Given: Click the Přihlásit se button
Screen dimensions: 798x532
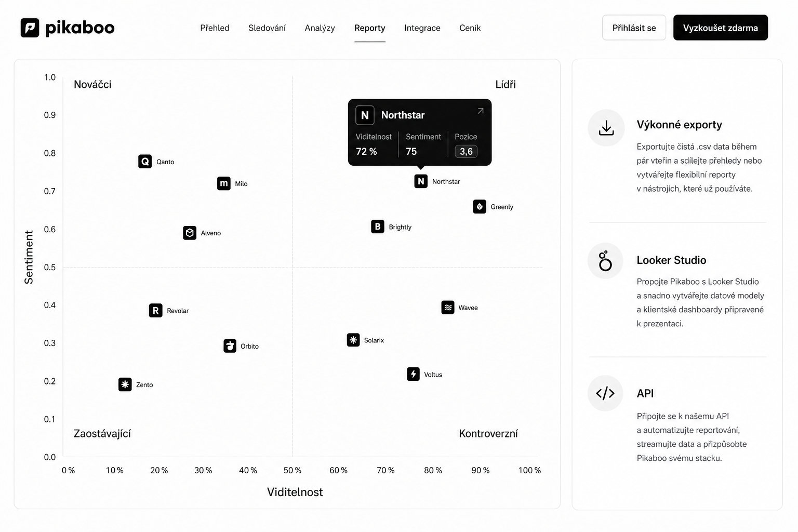Looking at the screenshot, I should [x=634, y=28].
